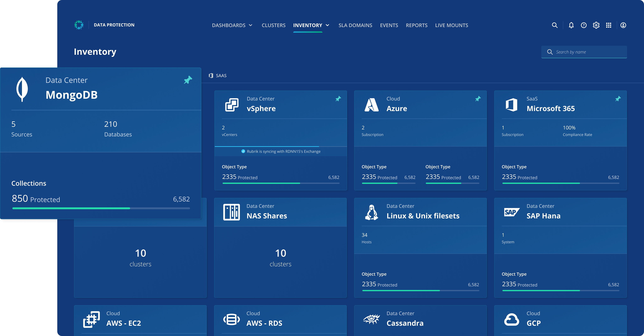Click the vSphere protected progress bar
This screenshot has height=336, width=644.
(x=281, y=183)
